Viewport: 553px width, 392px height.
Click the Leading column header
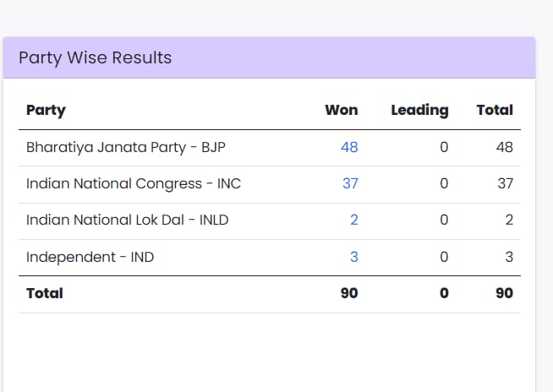pyautogui.click(x=419, y=110)
